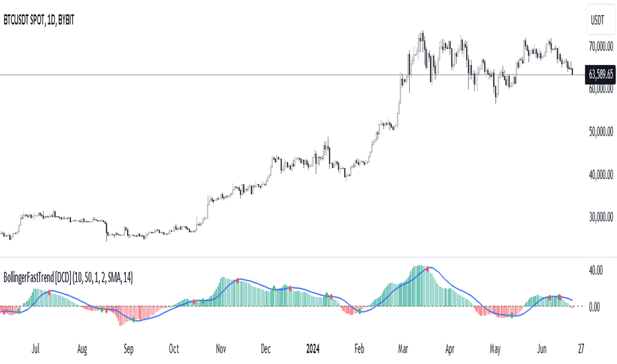Click the 70,000.00 price axis label
This screenshot has height=364, width=617.
(601, 46)
